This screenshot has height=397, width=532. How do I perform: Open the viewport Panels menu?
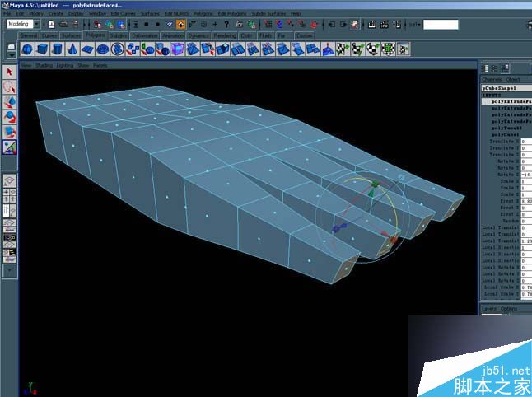(x=100, y=65)
